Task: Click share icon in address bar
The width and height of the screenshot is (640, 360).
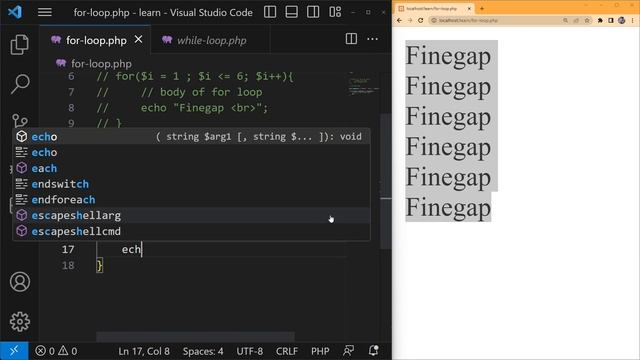Action: click(x=576, y=20)
